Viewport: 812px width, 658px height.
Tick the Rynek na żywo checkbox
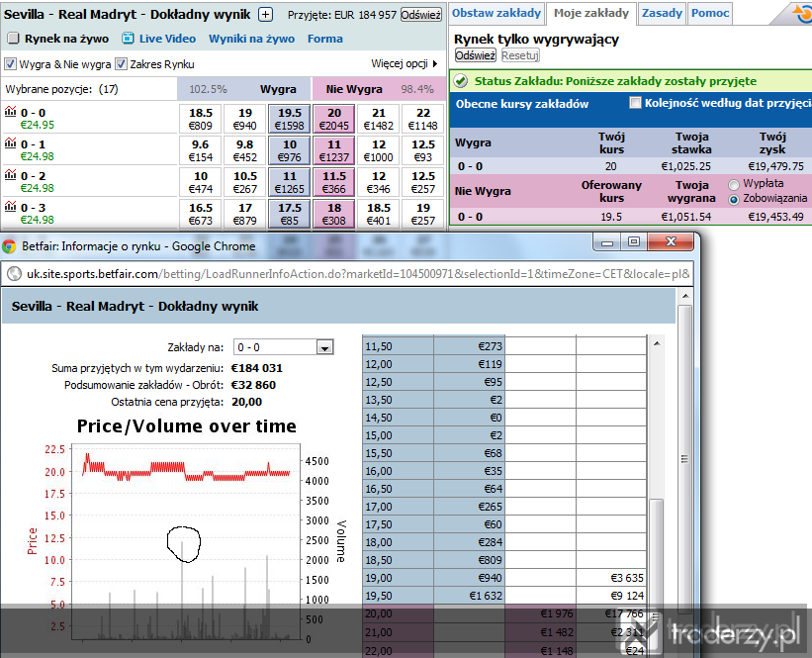(x=13, y=38)
